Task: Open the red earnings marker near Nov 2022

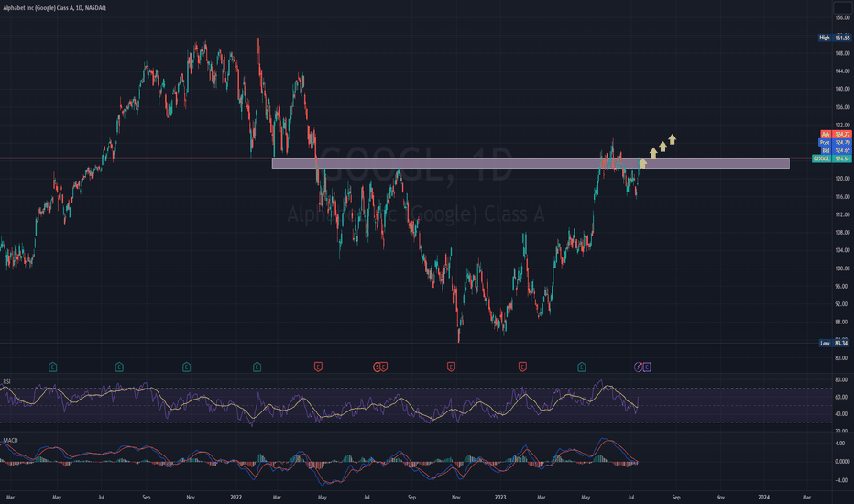Action: pyautogui.click(x=451, y=367)
